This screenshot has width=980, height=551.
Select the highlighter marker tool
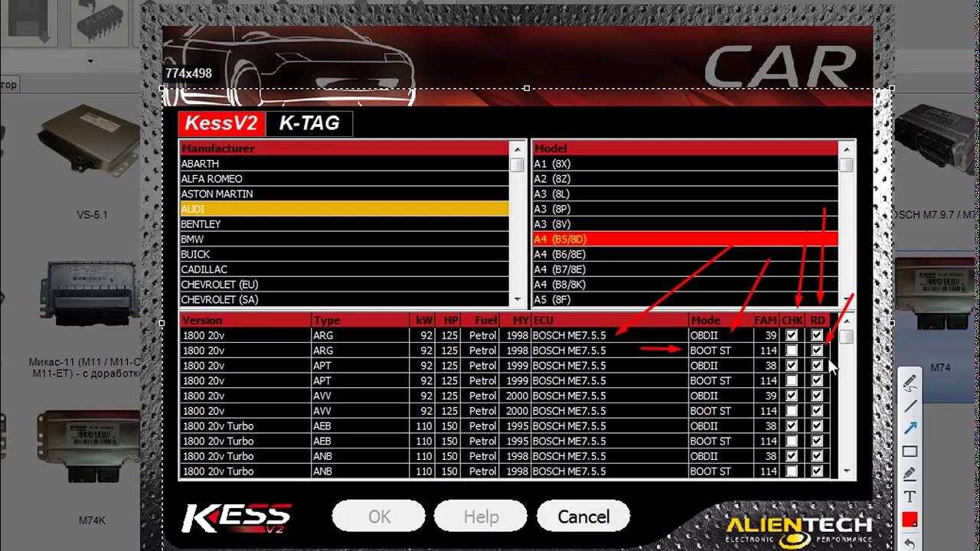point(910,474)
